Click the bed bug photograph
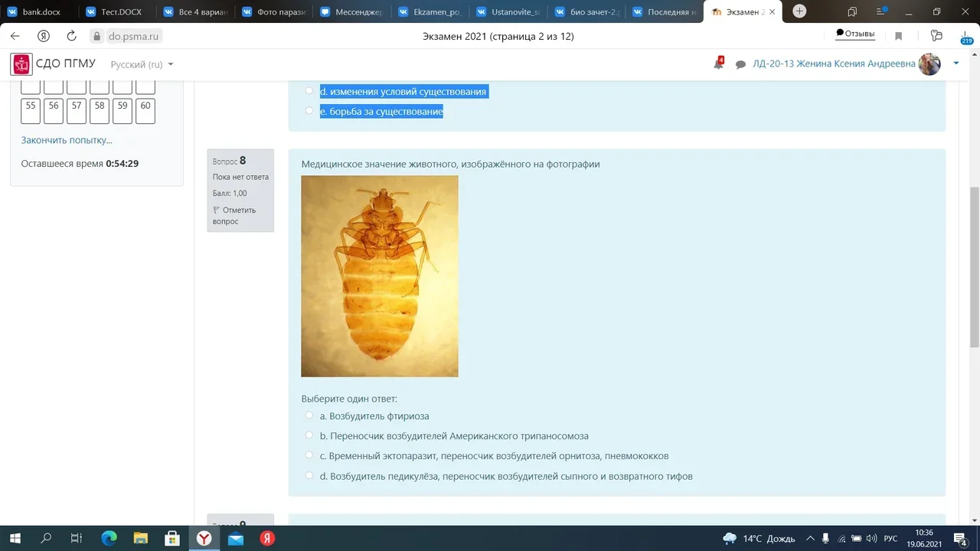980x551 pixels. click(380, 276)
